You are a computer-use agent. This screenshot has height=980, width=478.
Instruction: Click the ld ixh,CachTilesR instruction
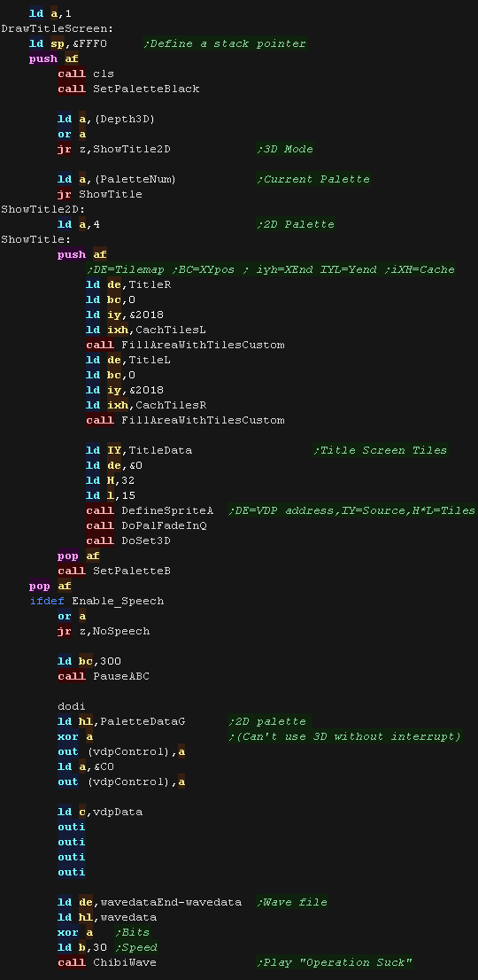[x=146, y=405]
